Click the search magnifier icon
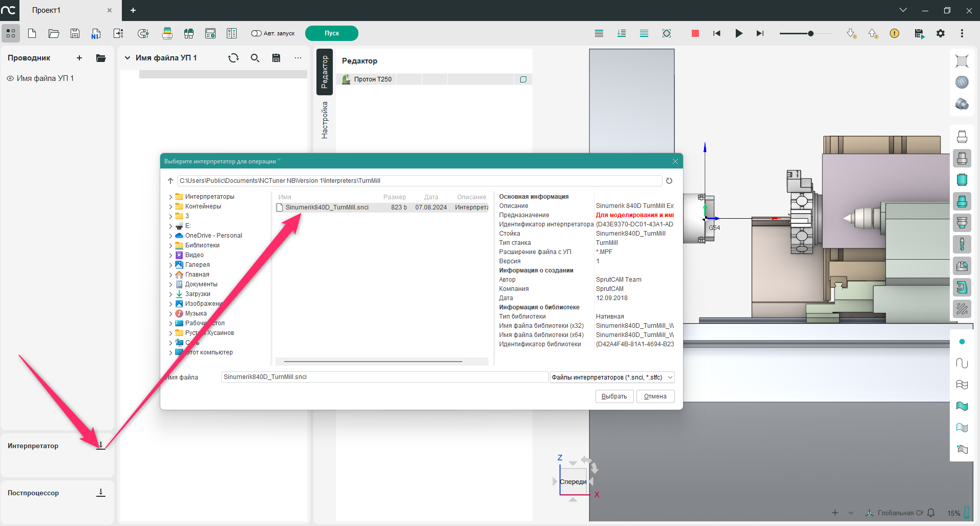This screenshot has height=526, width=980. click(x=255, y=58)
